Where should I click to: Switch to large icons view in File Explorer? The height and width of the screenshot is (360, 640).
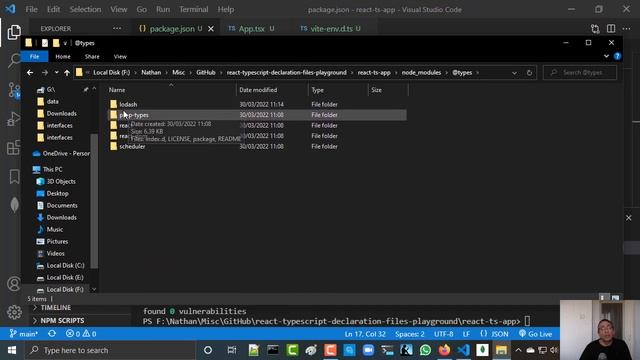[615, 298]
